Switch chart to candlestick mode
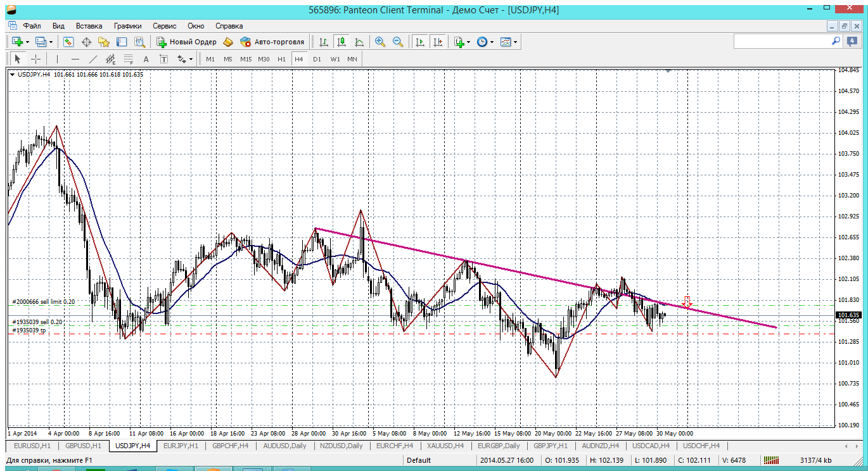Image resolution: width=868 pixels, height=471 pixels. point(341,42)
